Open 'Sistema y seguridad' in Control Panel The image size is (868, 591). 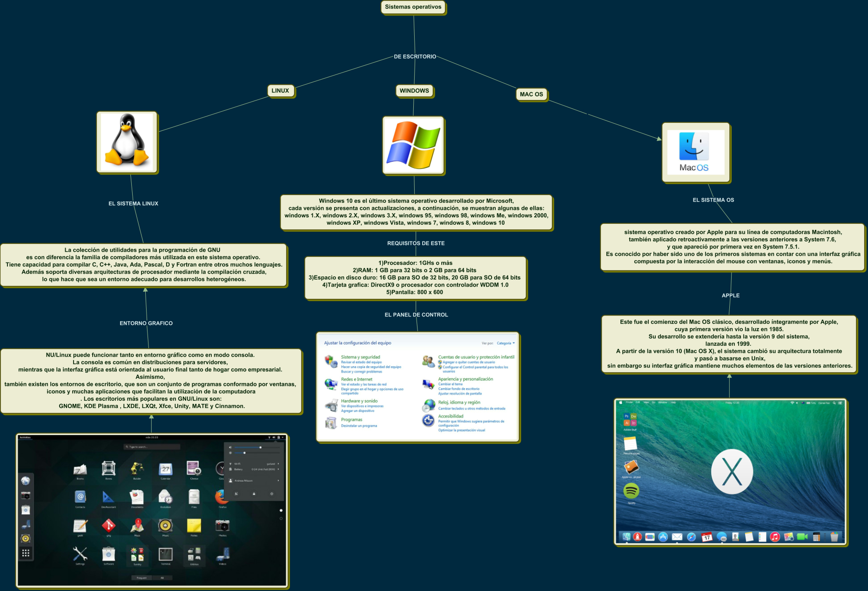point(360,357)
